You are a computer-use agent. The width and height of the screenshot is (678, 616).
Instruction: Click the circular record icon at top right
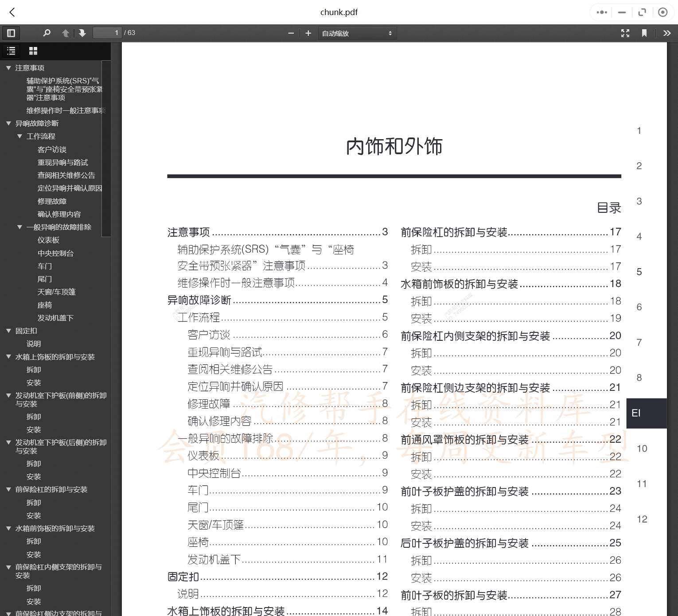pos(663,12)
